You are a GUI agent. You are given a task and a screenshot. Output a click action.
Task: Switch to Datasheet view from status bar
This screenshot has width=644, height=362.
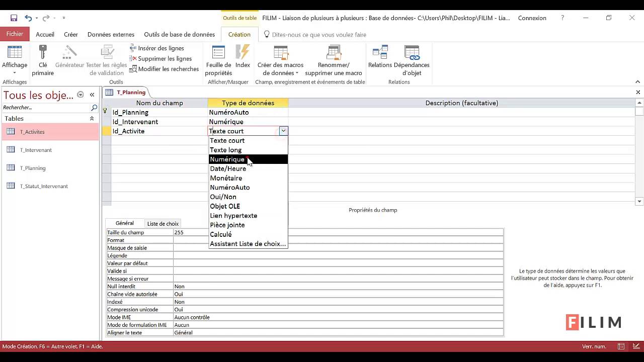[x=621, y=346]
